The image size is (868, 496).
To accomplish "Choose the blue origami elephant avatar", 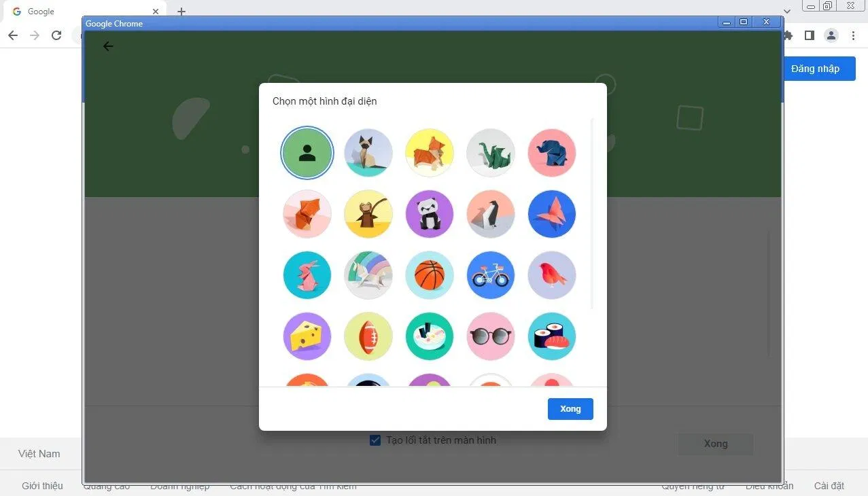I will click(552, 153).
